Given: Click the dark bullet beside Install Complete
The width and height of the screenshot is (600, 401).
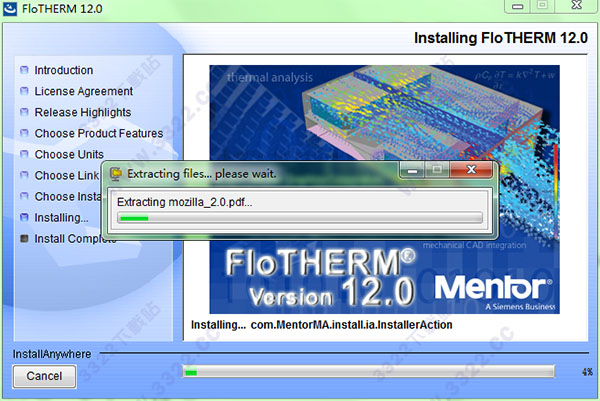Looking at the screenshot, I should 24,239.
